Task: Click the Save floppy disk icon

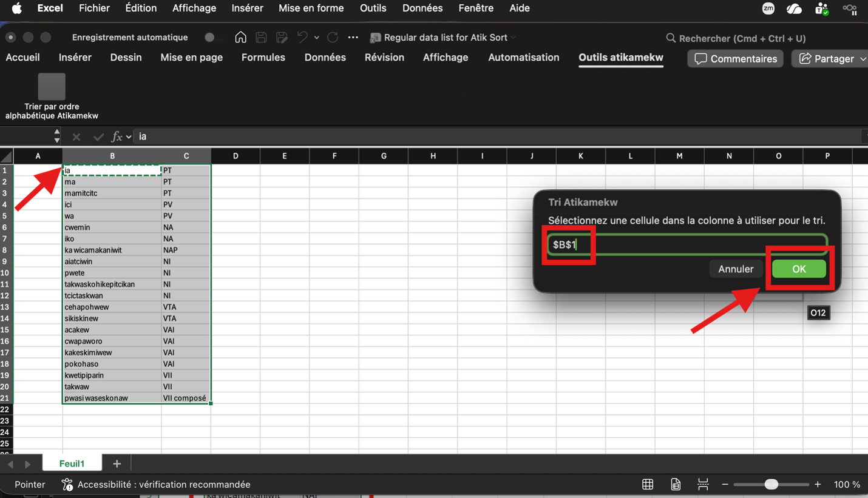Action: 261,37
